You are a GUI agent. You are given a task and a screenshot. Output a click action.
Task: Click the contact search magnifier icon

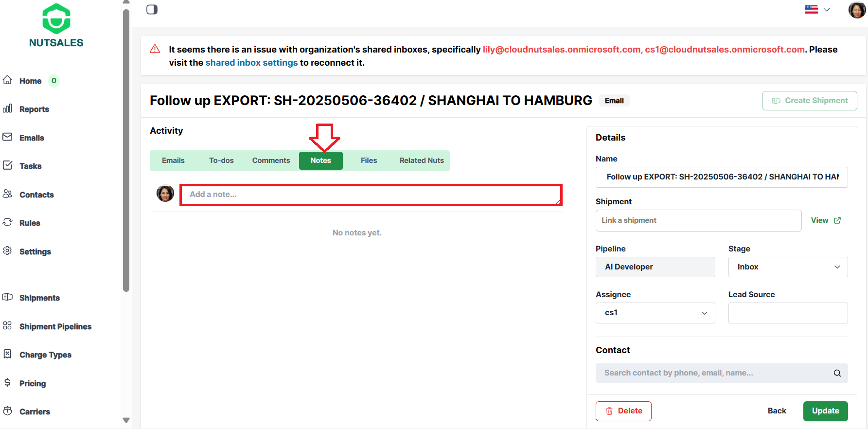coord(837,373)
